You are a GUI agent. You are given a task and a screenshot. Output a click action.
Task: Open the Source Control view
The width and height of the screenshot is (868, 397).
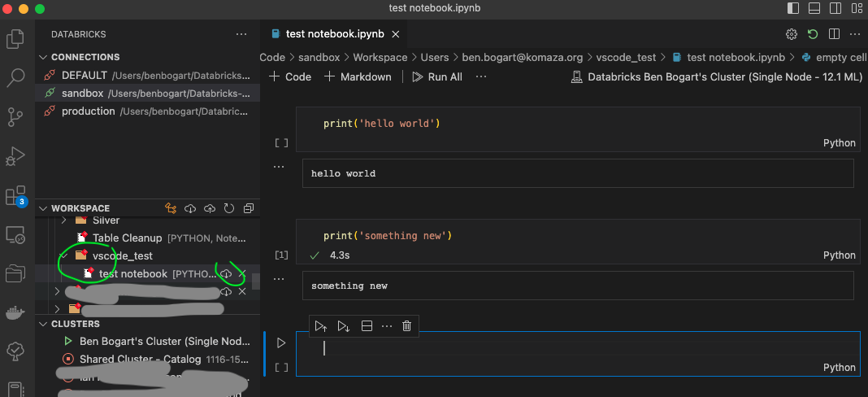15,117
